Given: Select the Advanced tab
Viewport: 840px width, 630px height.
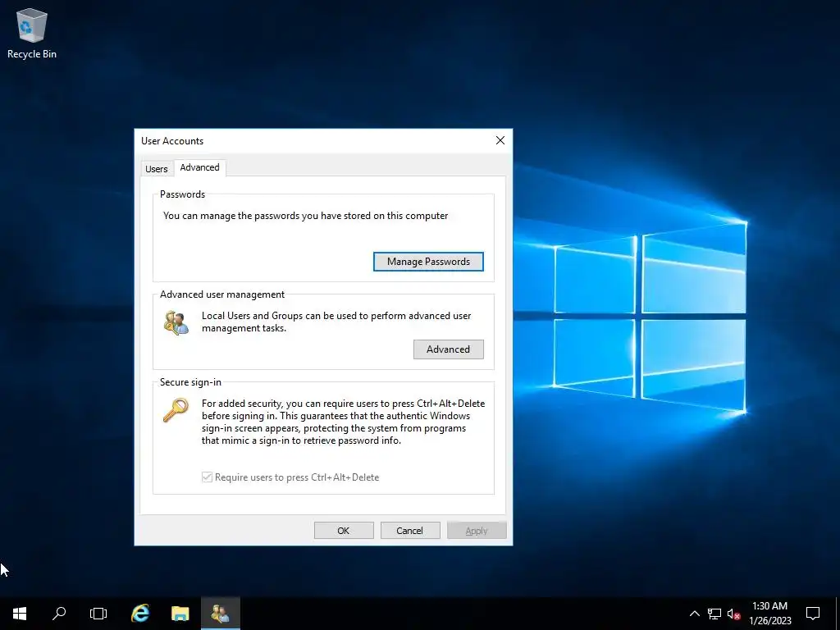Looking at the screenshot, I should (200, 167).
